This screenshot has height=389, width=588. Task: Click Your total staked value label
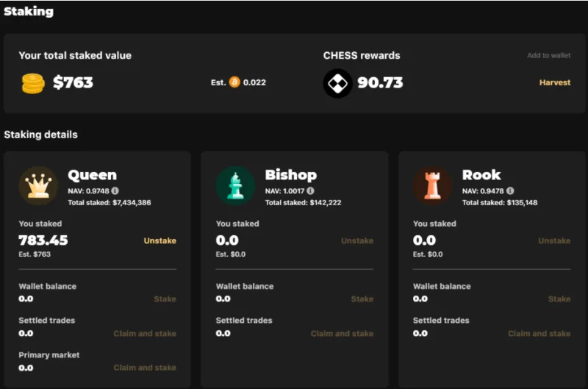tap(75, 55)
